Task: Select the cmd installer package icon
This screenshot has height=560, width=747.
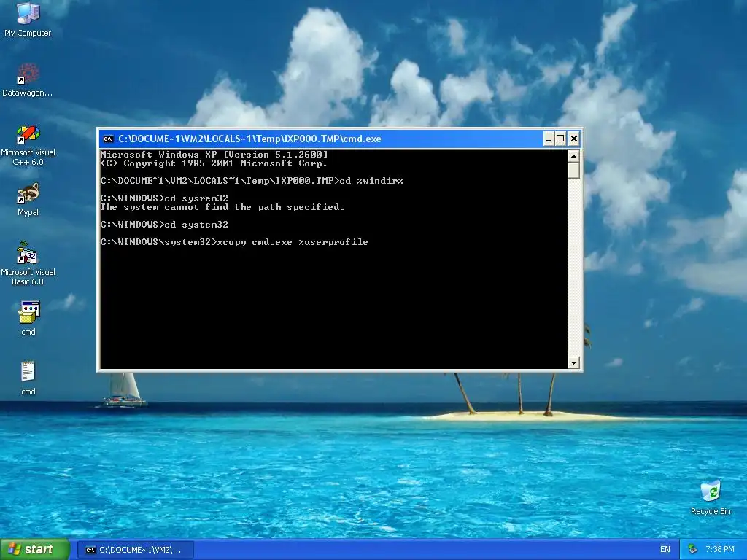Action: pyautogui.click(x=28, y=318)
